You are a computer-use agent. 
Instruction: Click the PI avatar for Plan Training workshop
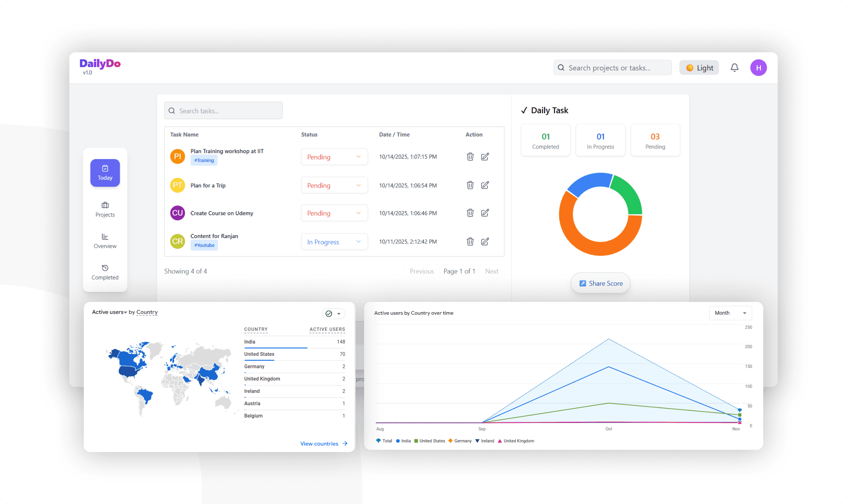pos(178,156)
